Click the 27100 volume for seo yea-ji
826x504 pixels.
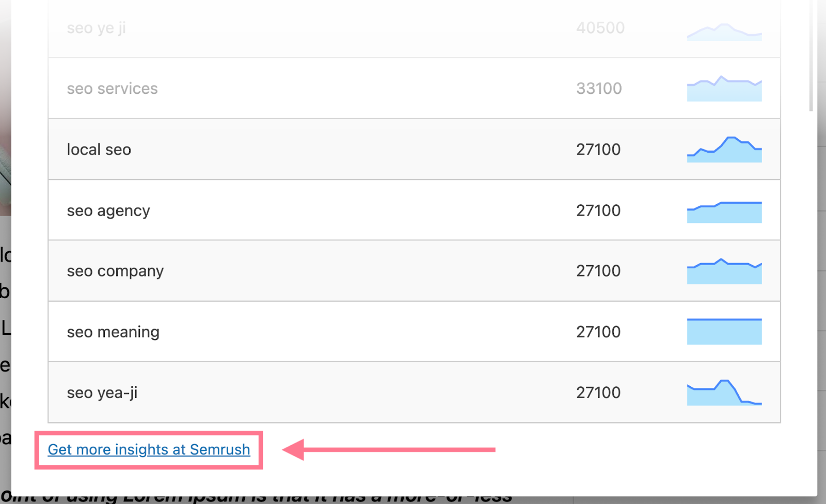click(598, 393)
